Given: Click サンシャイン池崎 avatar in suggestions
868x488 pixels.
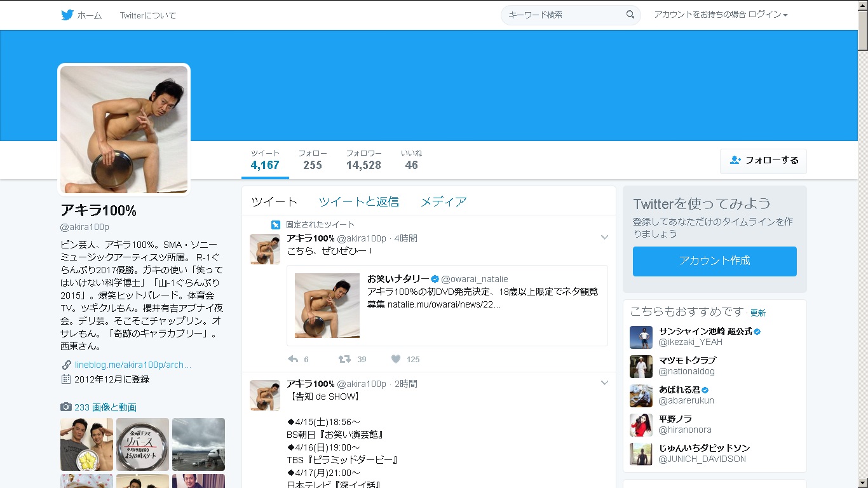Looking at the screenshot, I should click(x=641, y=337).
